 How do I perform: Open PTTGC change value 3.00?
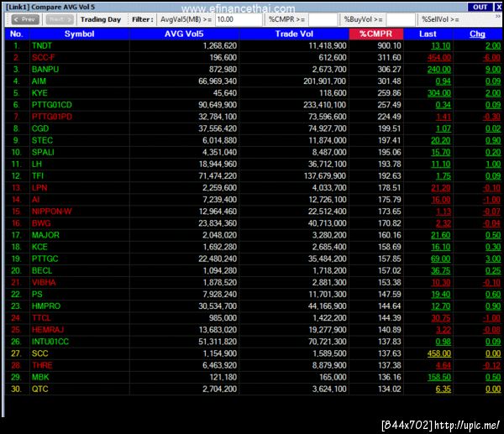[x=493, y=259]
